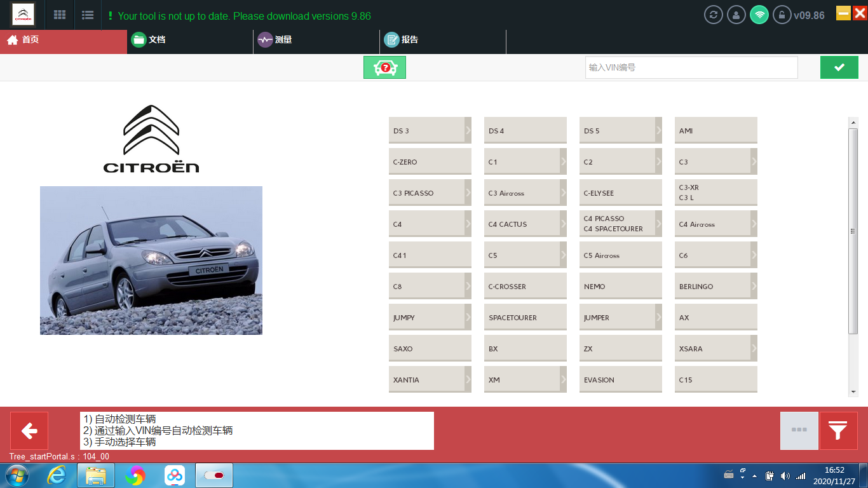Select the C-ELYSEE model

pyautogui.click(x=621, y=193)
